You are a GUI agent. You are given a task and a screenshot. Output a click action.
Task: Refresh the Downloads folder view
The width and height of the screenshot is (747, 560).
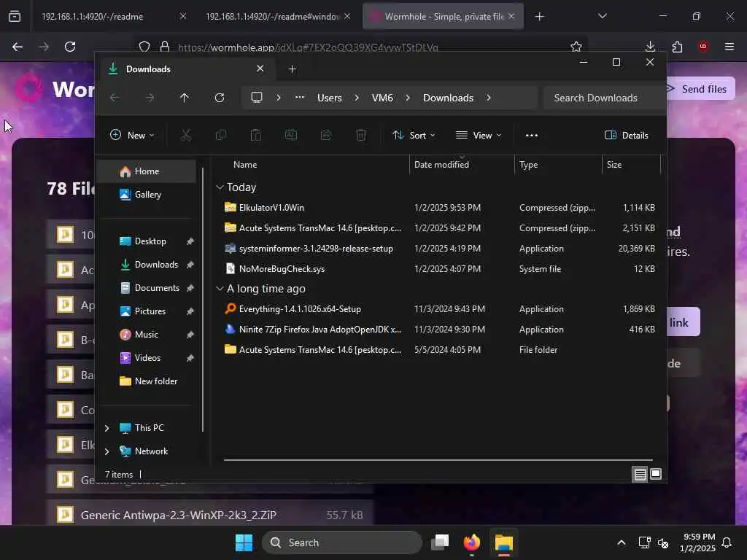point(220,98)
